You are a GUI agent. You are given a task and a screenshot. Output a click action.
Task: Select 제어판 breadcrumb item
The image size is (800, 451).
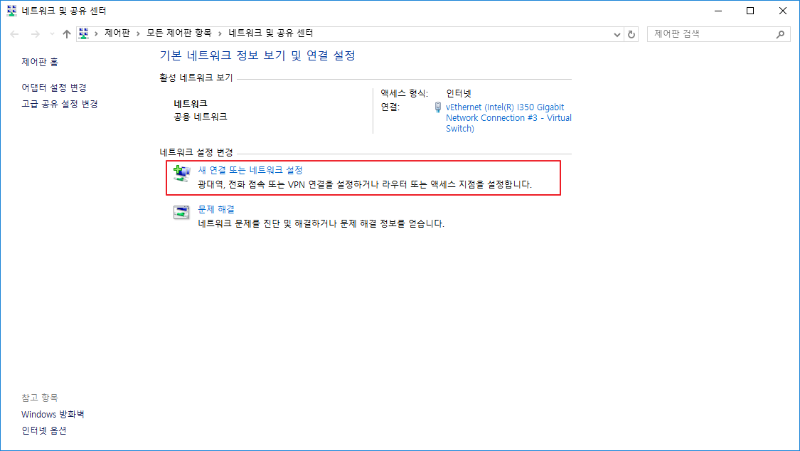pyautogui.click(x=117, y=34)
